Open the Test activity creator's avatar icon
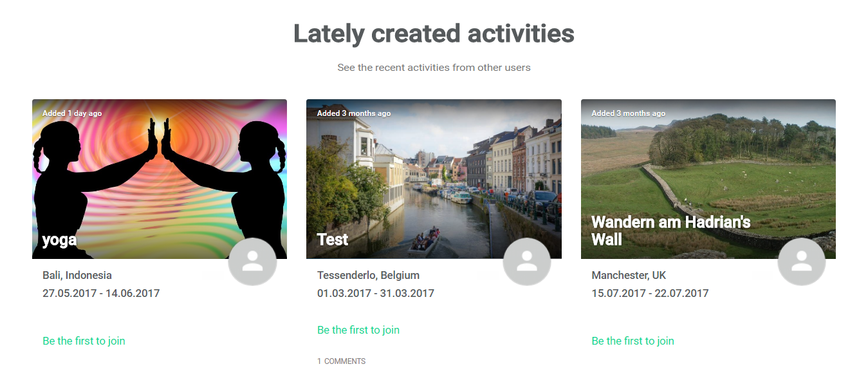 527,261
